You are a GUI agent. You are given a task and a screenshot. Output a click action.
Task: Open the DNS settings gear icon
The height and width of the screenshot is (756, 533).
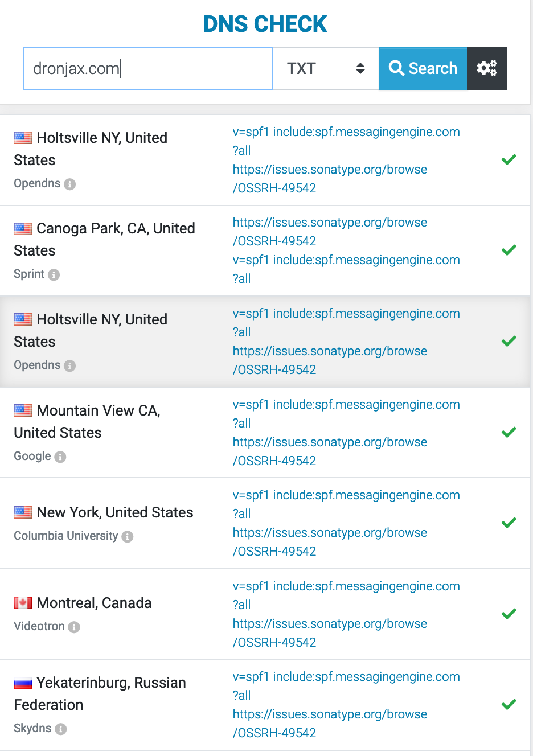point(487,68)
